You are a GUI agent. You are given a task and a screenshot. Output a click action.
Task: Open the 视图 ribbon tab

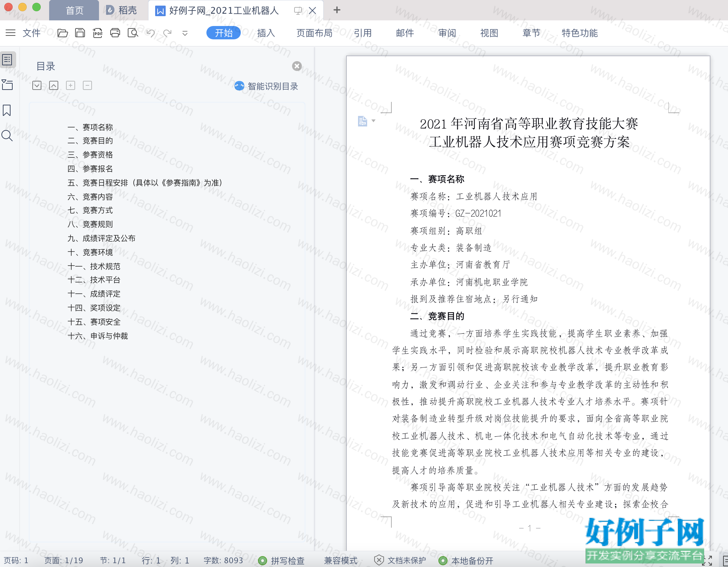click(x=489, y=33)
